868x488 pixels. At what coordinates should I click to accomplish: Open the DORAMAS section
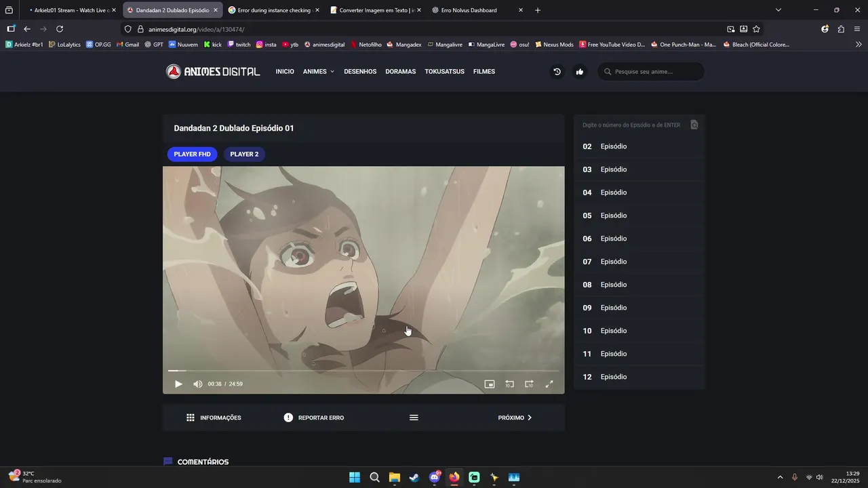(x=400, y=72)
